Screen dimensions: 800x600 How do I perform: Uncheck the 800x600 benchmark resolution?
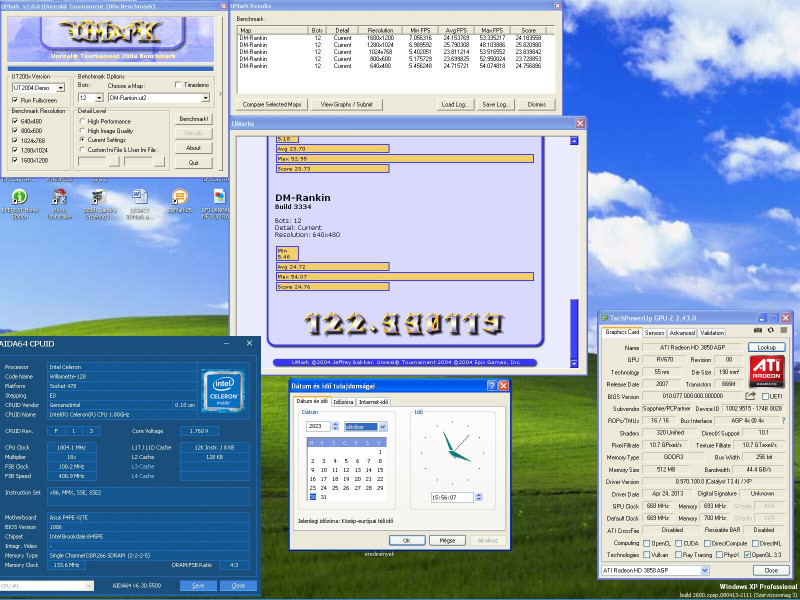15,131
